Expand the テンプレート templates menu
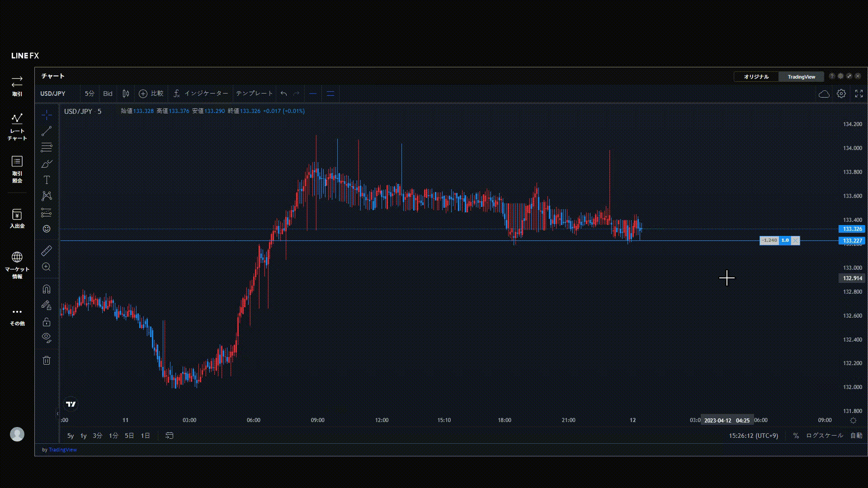This screenshot has height=488, width=868. [254, 94]
